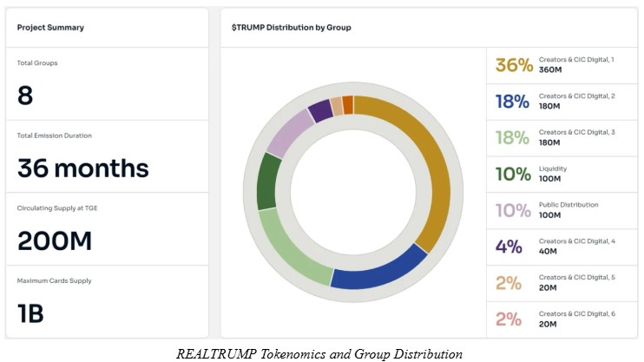This screenshot has width=644, height=362.
Task: Click the $TRUMP Distribution by Group heading
Action: (292, 28)
